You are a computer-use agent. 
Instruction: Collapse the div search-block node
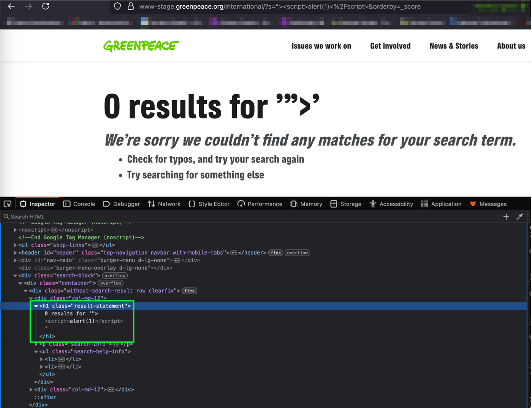coord(15,275)
